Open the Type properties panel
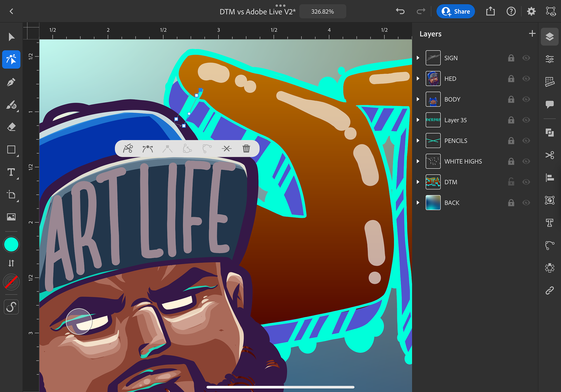Viewport: 561px width, 392px height. click(550, 223)
